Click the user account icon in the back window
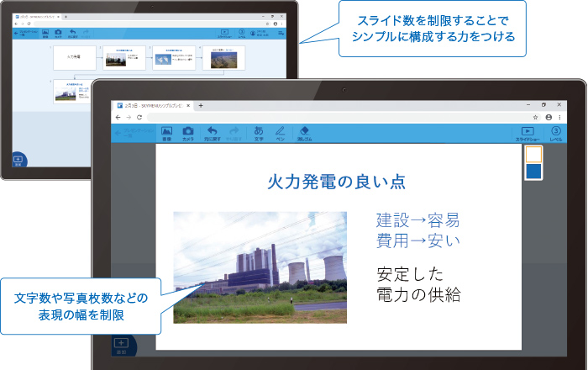The image size is (588, 370). pyautogui.click(x=253, y=34)
